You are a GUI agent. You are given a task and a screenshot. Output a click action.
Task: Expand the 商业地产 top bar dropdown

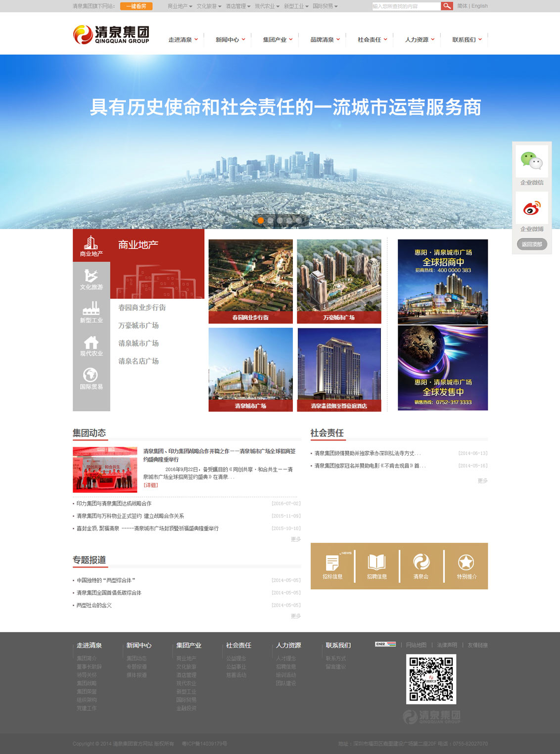click(x=180, y=6)
